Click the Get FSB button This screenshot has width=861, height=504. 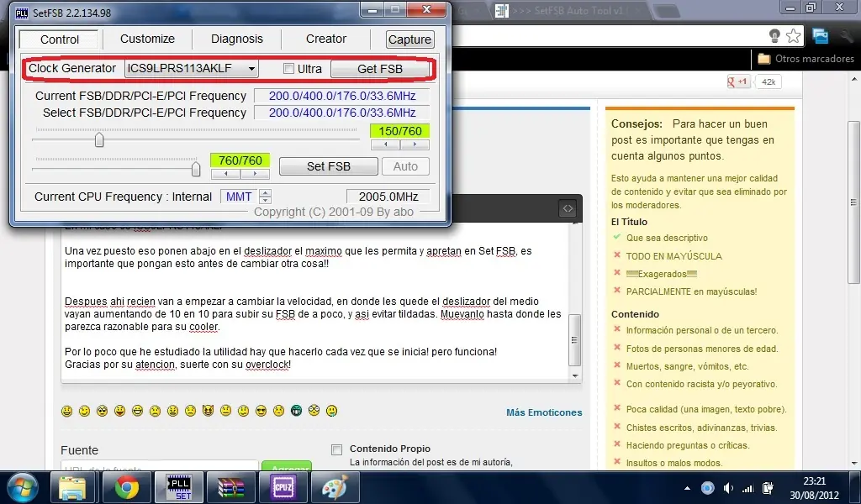(380, 69)
